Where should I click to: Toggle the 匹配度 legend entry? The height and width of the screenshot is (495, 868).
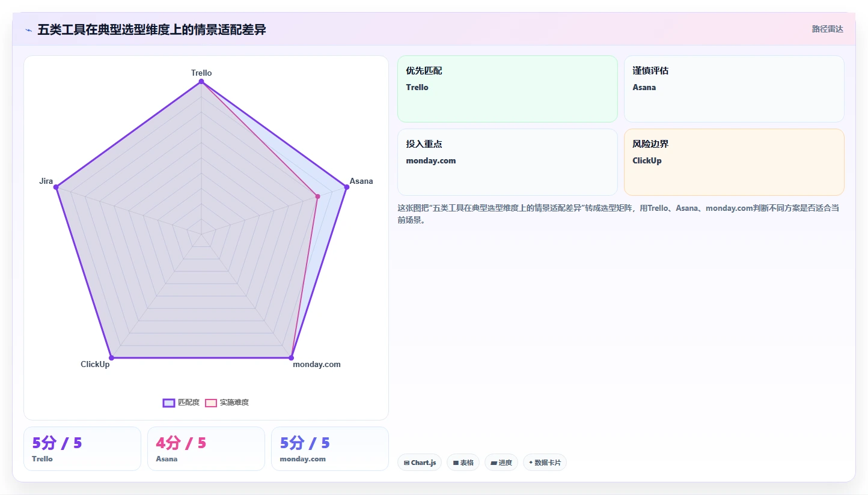tap(181, 402)
